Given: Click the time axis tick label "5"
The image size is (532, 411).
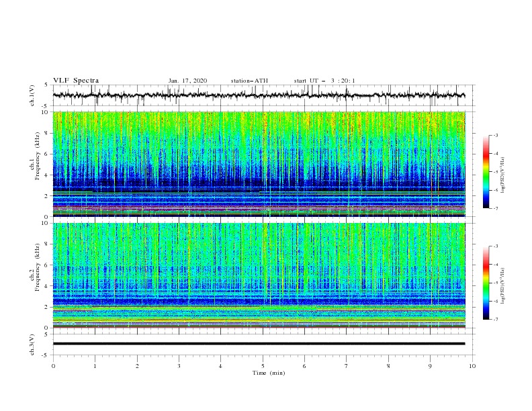Looking at the screenshot, I should click(x=263, y=366).
